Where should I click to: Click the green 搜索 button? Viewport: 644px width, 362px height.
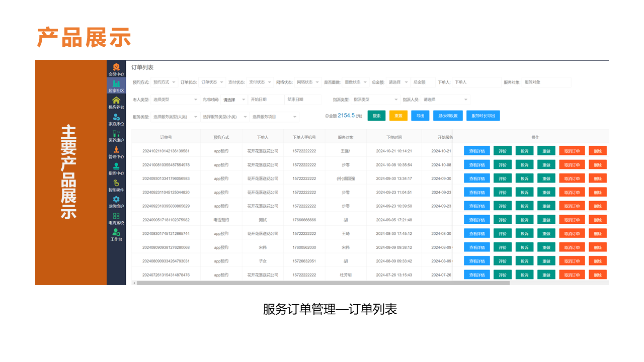376,116
